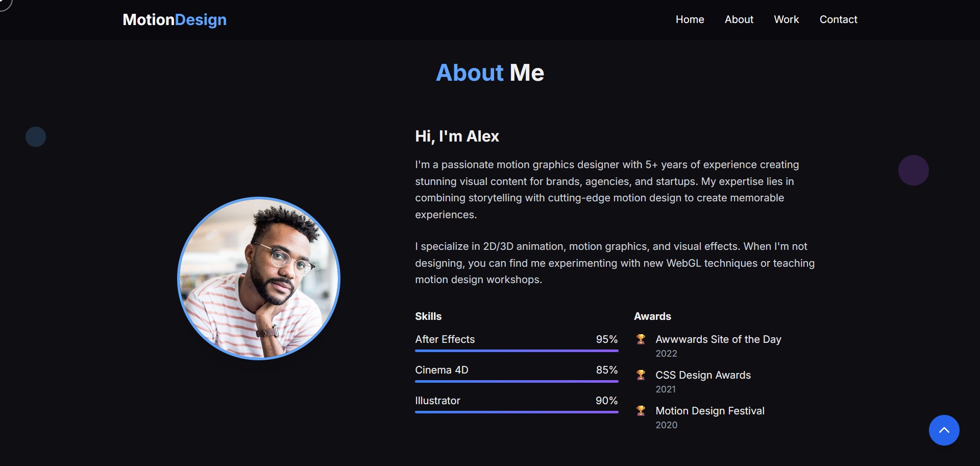
Task: Click the scroll-to-top arrow button
Action: [x=944, y=430]
